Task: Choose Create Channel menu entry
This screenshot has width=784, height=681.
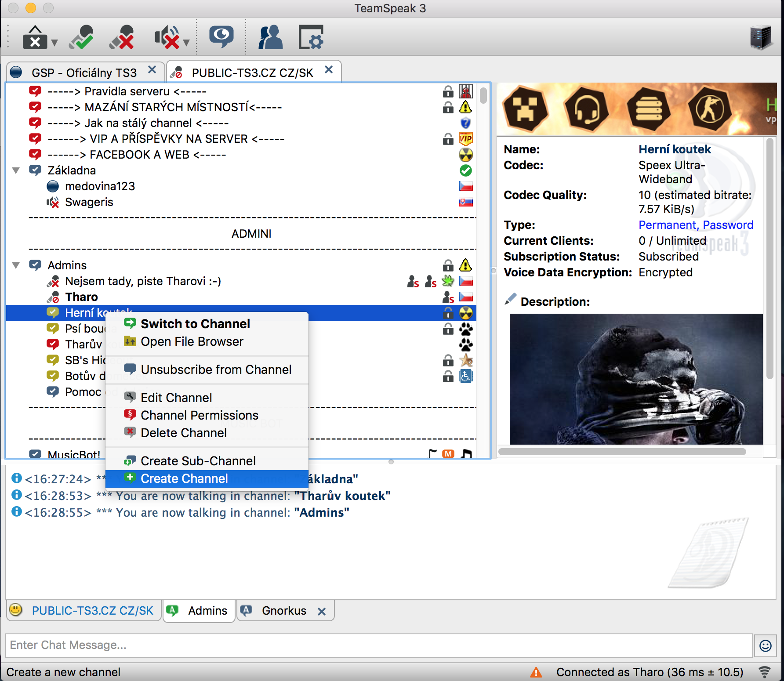Action: [207, 478]
